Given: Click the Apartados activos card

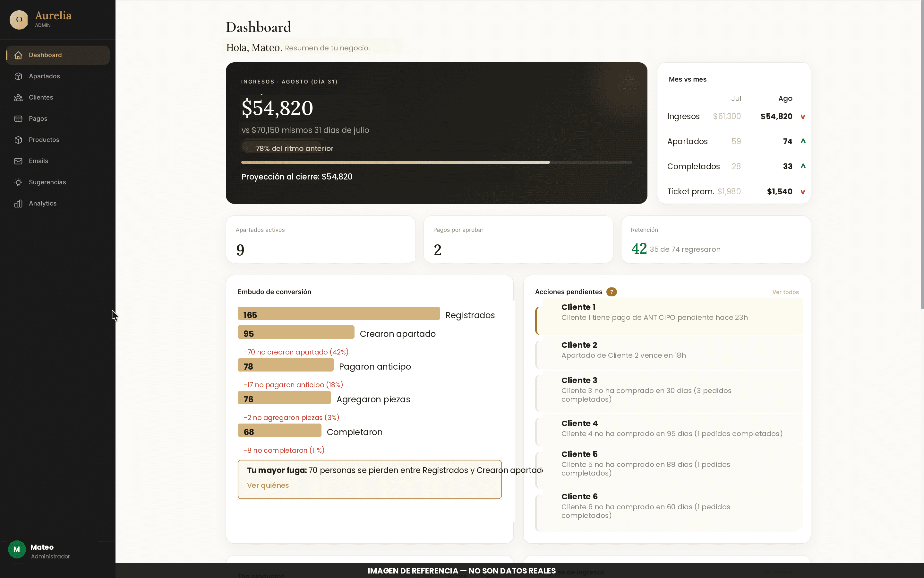Looking at the screenshot, I should pyautogui.click(x=321, y=239).
